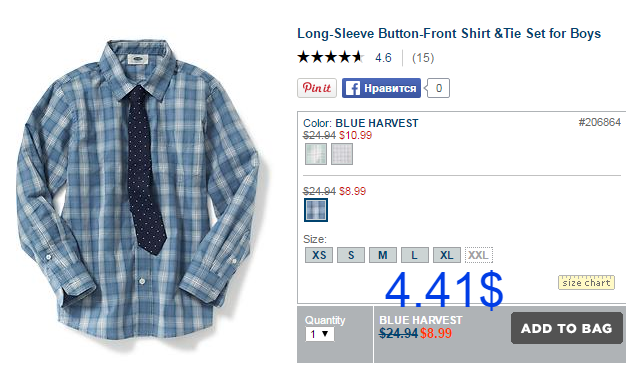Click the Facebook like count bubble
Image resolution: width=626 pixels, height=365 pixels.
[438, 88]
